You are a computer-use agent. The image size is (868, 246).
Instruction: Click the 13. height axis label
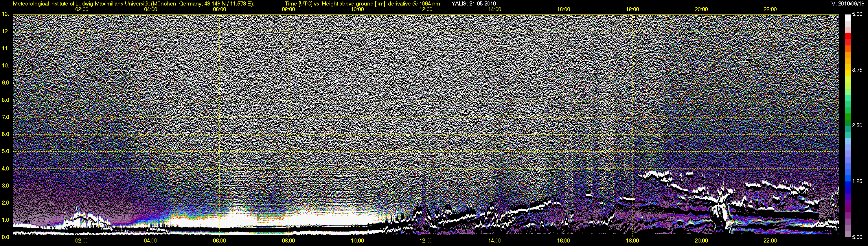(x=5, y=14)
